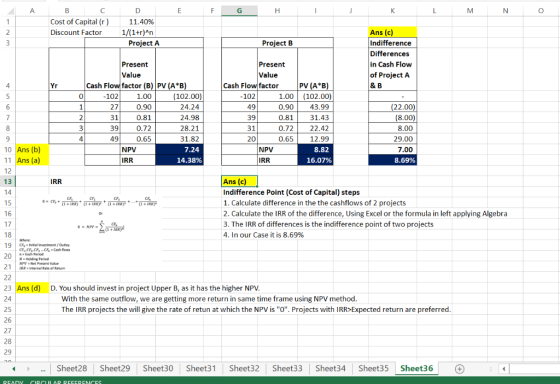Click 'IRR' label in row 13

(56, 182)
